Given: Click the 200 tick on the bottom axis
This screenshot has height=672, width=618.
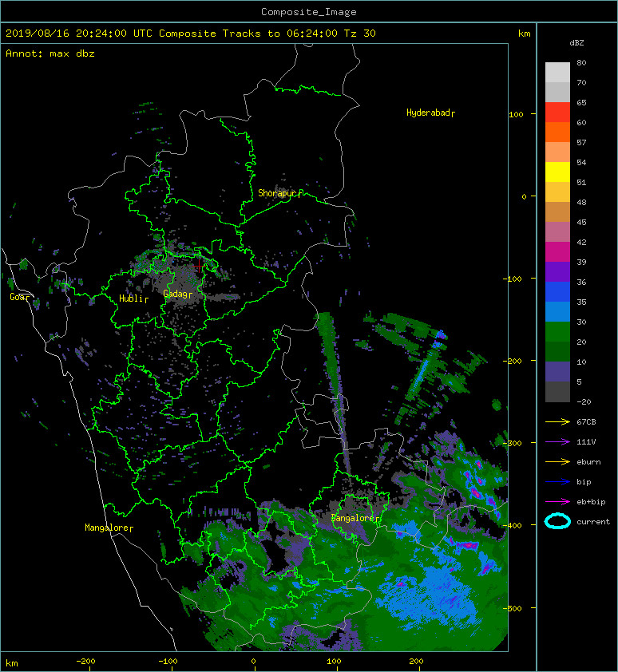Looking at the screenshot, I should point(416,662).
